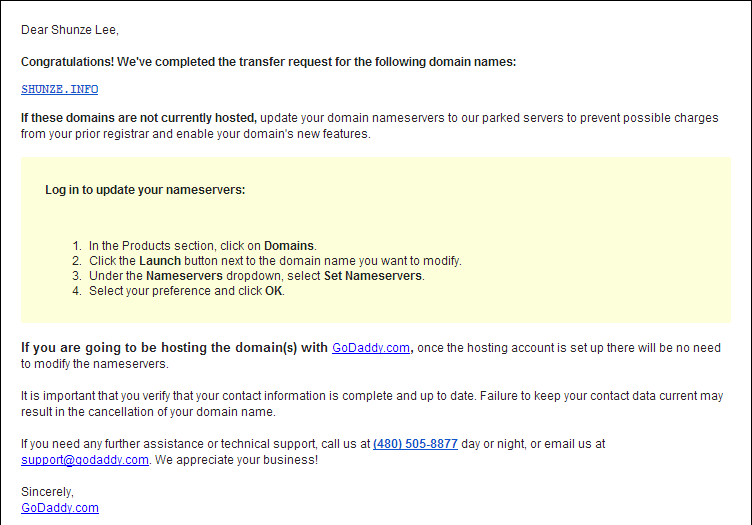Click bold 'Set Nameservers' text in step 3
This screenshot has width=752, height=525.
tap(373, 276)
